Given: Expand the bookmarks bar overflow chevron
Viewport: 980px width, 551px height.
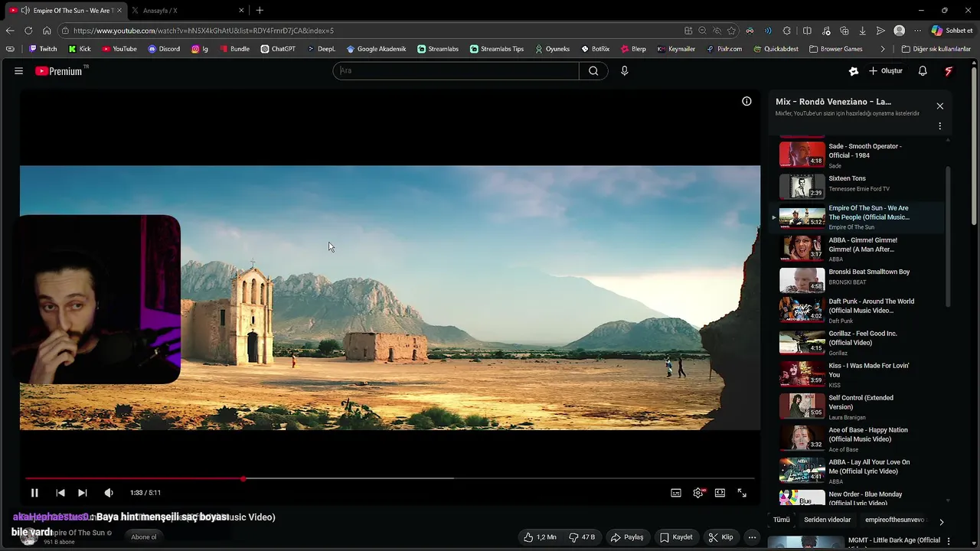Looking at the screenshot, I should point(883,49).
